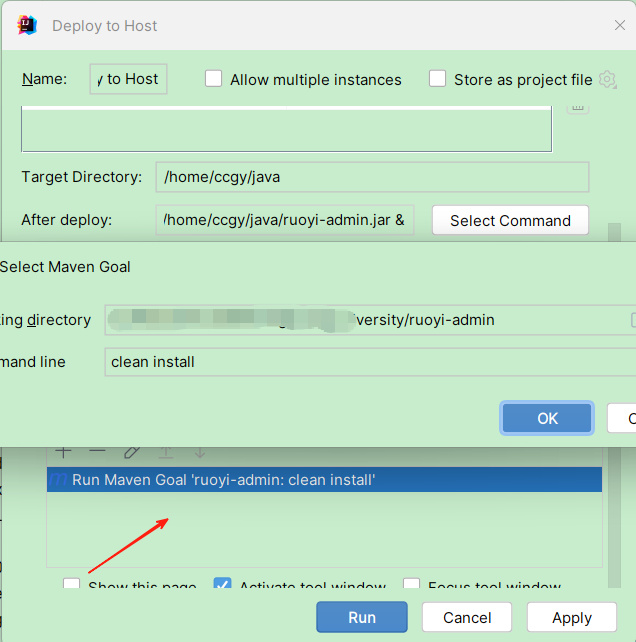636x642 pixels.
Task: Click the Select Command button
Action: [x=510, y=220]
